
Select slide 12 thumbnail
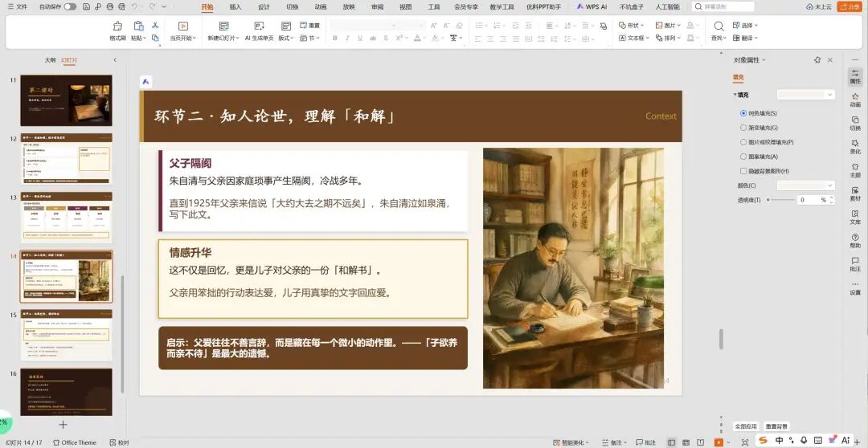pos(67,159)
